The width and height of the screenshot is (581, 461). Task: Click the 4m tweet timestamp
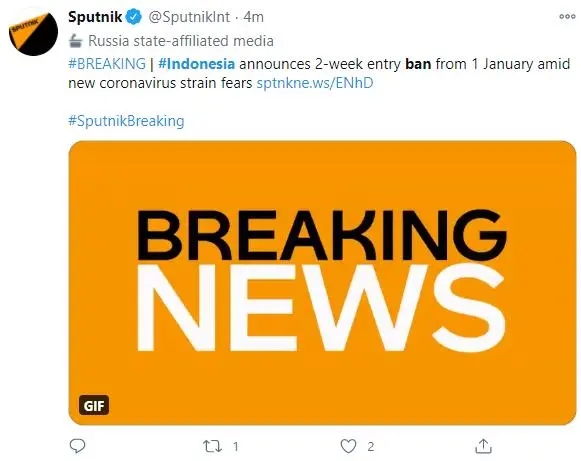pyautogui.click(x=253, y=17)
